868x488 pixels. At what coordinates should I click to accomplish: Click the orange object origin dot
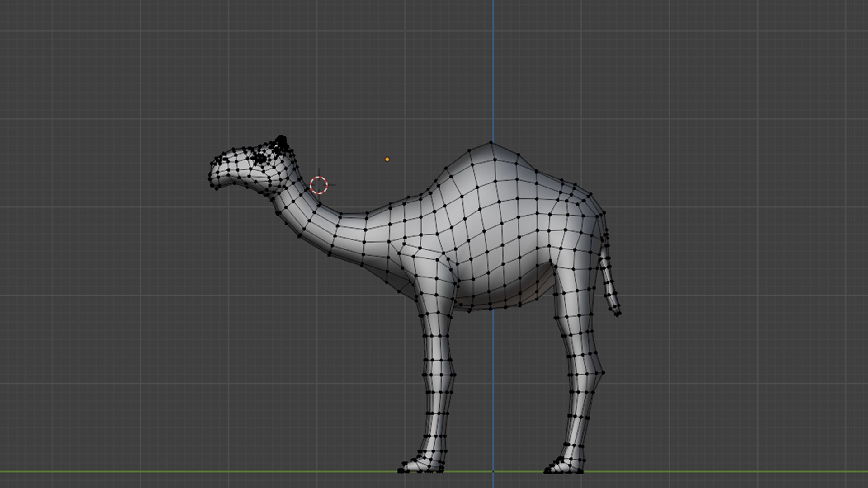[x=387, y=159]
